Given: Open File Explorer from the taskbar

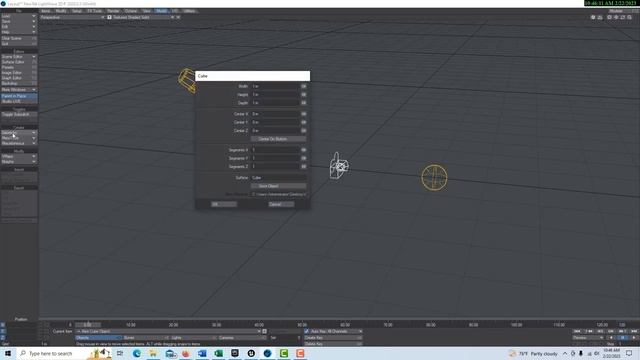Looking at the screenshot, I should coord(153,353).
